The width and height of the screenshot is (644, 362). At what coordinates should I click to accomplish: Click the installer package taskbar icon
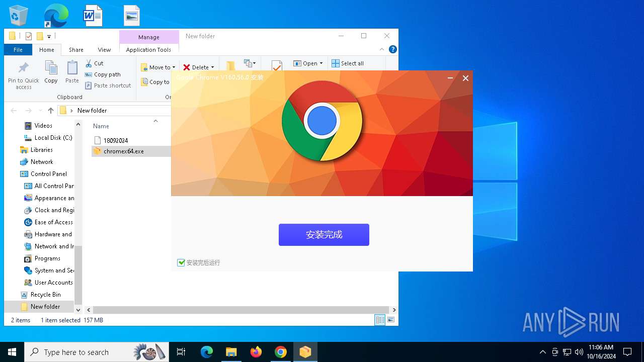coord(305,352)
